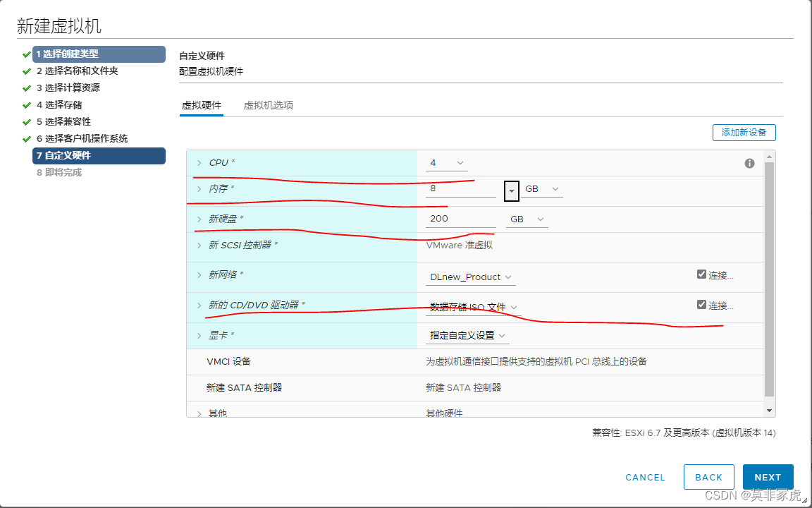Open the 数据存储 ISO 文件 dropdown

coord(474,308)
